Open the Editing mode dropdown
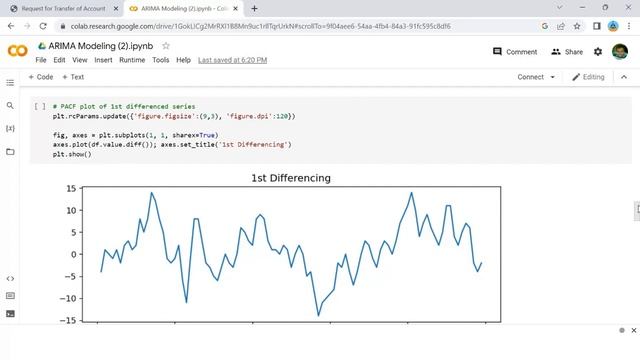This screenshot has width=640, height=360. [x=588, y=77]
